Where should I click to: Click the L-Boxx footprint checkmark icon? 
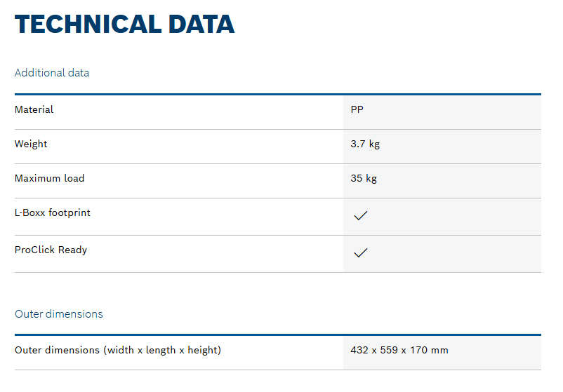[360, 217]
